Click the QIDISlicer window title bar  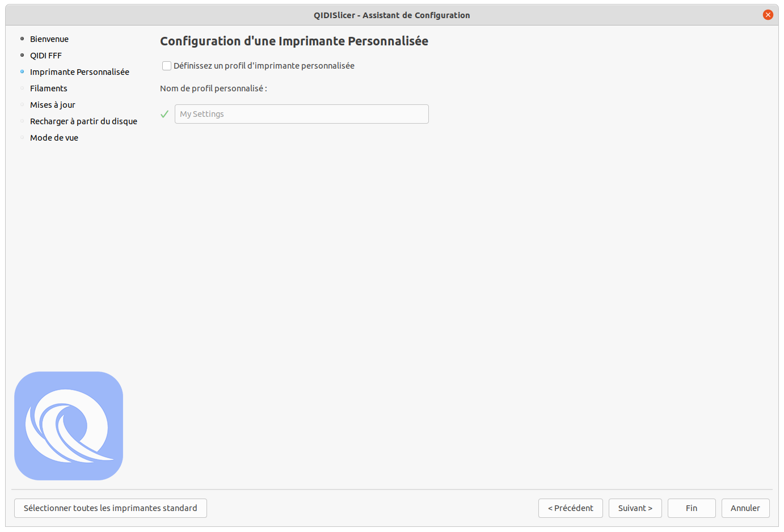tap(391, 15)
